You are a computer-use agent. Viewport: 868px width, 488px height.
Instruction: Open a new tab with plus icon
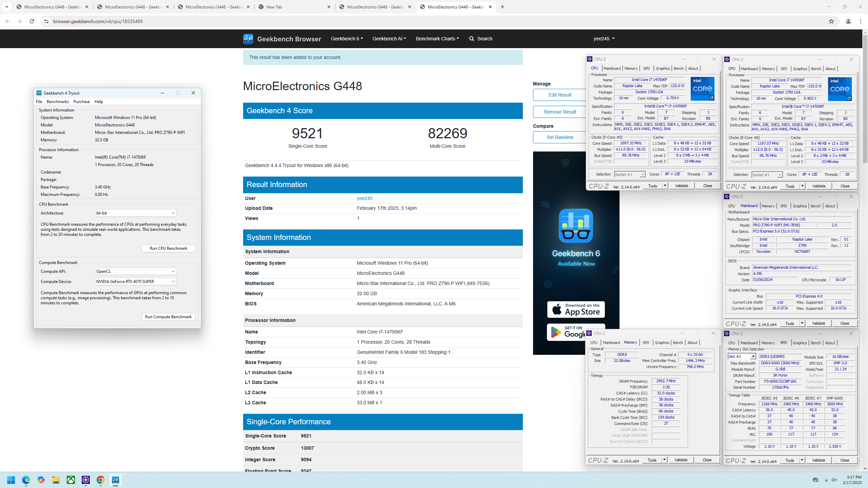click(502, 7)
